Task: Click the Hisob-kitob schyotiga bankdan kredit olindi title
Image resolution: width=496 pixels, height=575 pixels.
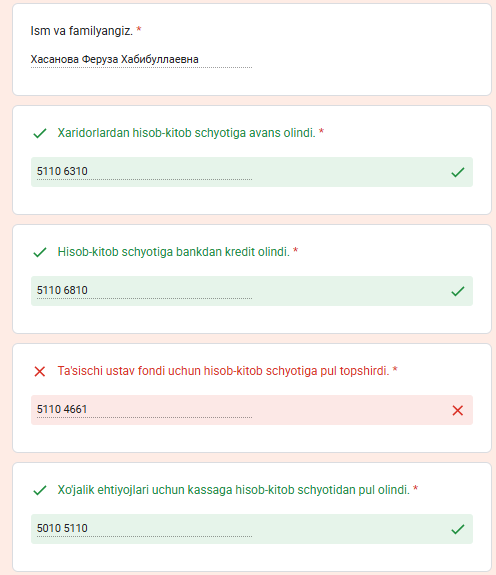Action: (x=173, y=252)
